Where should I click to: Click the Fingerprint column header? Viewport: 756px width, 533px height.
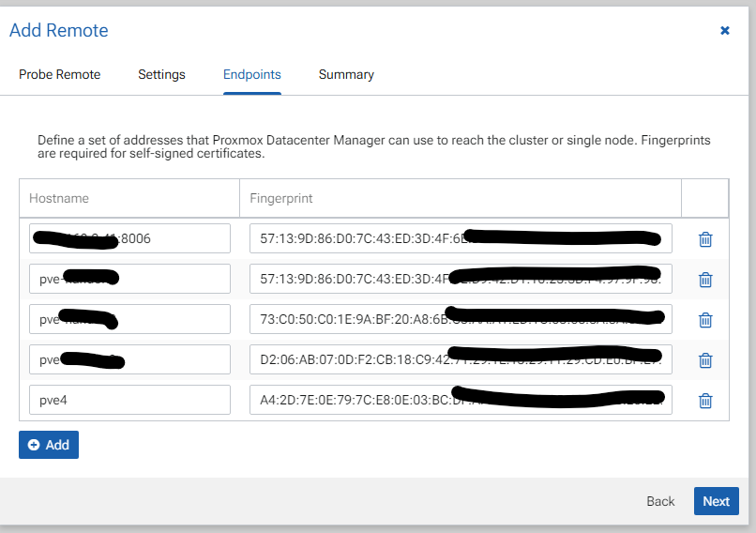pyautogui.click(x=461, y=198)
